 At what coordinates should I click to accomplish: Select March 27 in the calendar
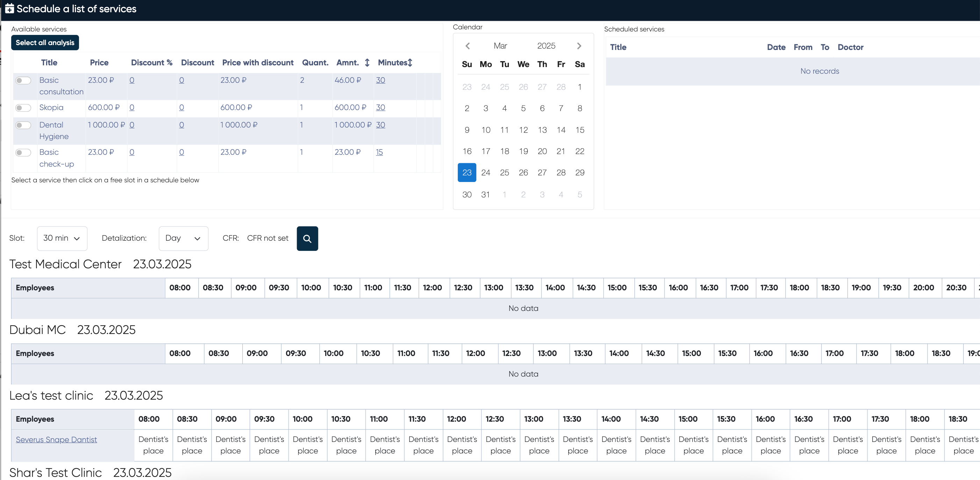tap(542, 173)
